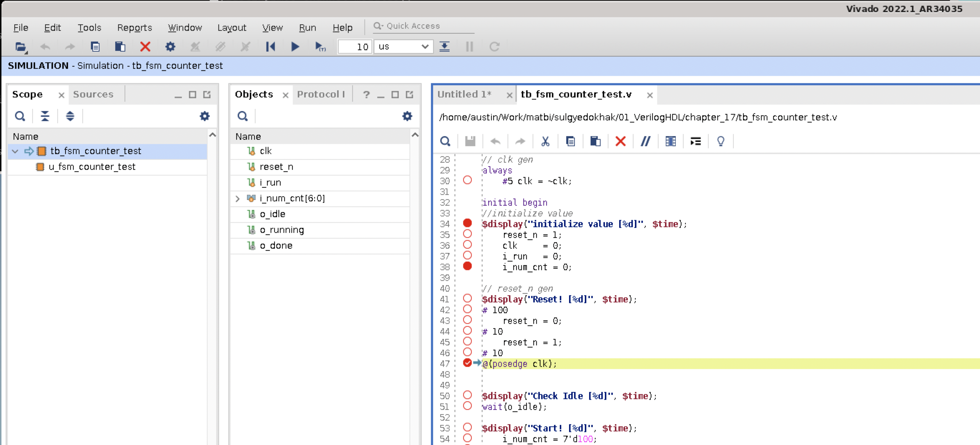
Task: Select the clk signal in Objects
Action: coord(266,151)
